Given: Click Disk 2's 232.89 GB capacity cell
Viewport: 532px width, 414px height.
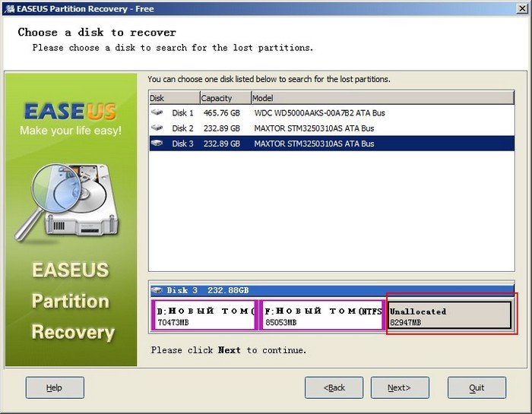Looking at the screenshot, I should [222, 128].
